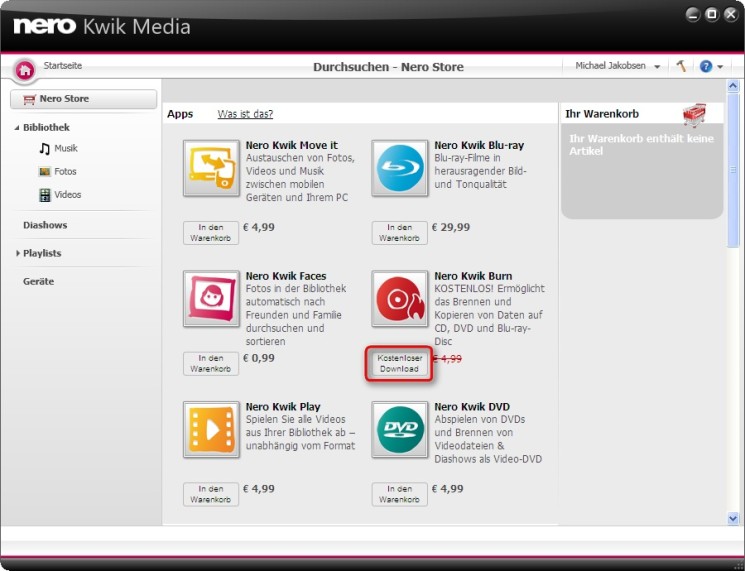Select Musik under Bibliothek
This screenshot has height=571, width=745.
[x=65, y=149]
